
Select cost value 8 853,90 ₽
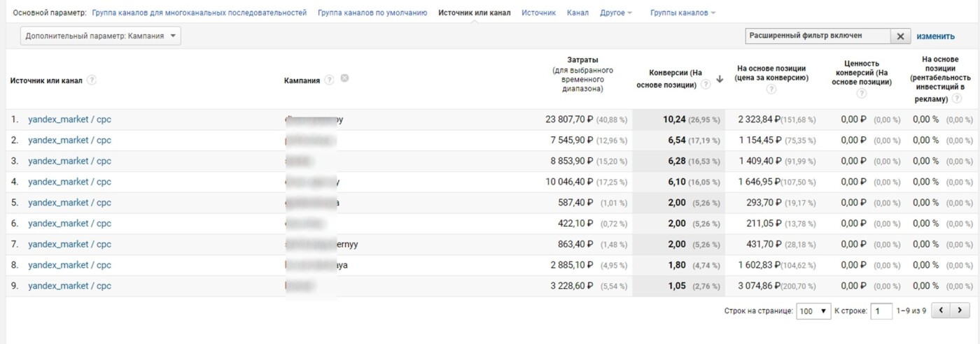[x=572, y=161]
